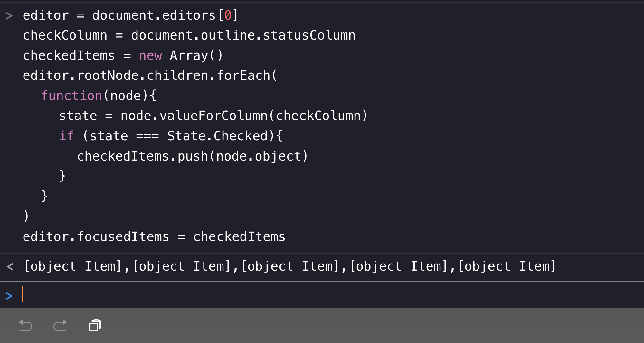Click the checkColumn assignment line

[189, 35]
